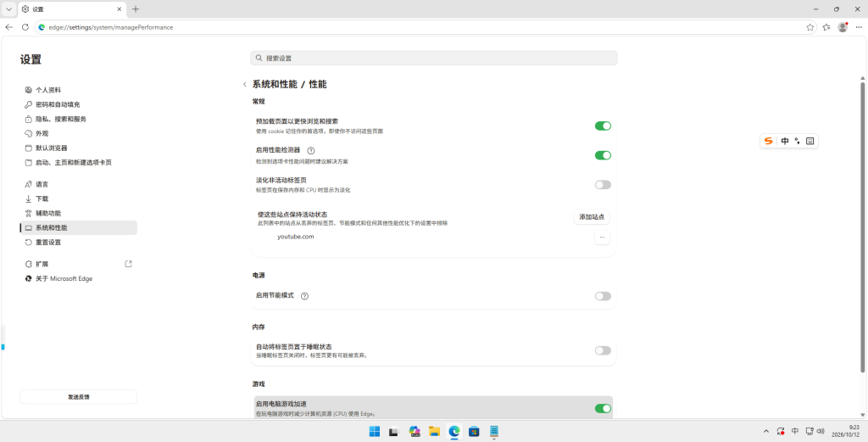
Task: Enable 启用节能模式 toggle
Action: coord(603,296)
